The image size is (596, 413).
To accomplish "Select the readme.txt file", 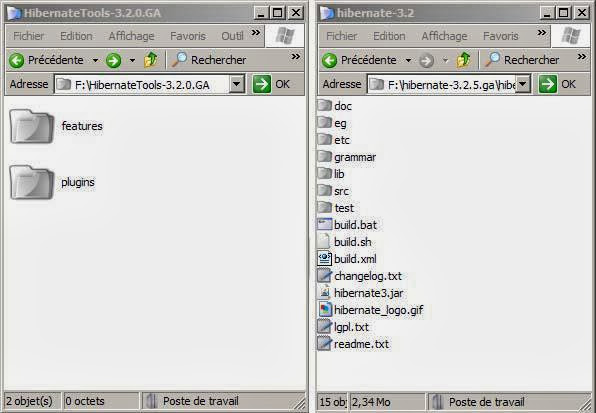I will click(x=353, y=344).
